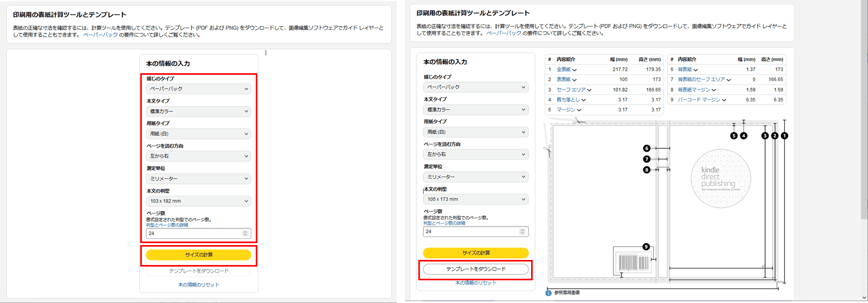Click marker 7 on the spine area

[647, 159]
